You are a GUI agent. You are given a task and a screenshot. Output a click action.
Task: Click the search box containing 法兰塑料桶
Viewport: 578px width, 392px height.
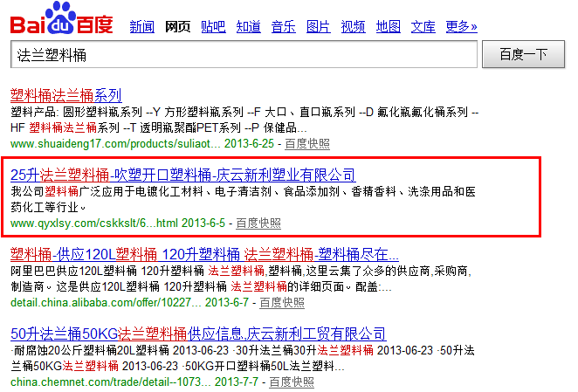point(244,55)
